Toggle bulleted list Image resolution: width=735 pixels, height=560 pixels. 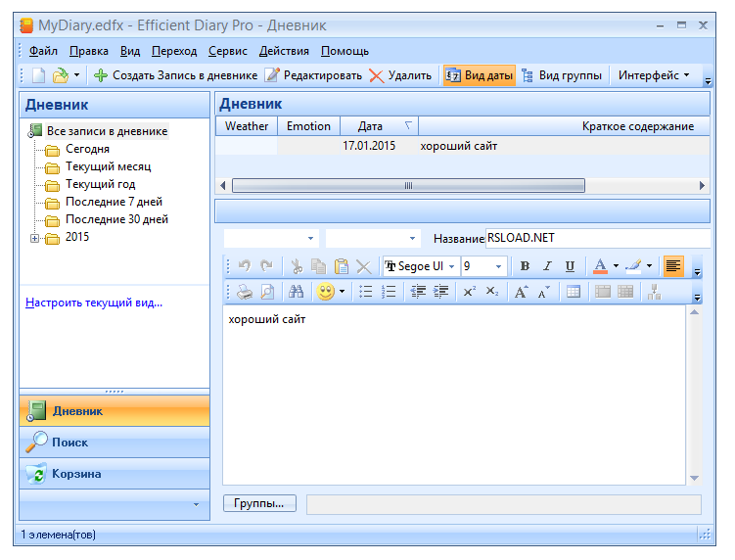[x=365, y=292]
